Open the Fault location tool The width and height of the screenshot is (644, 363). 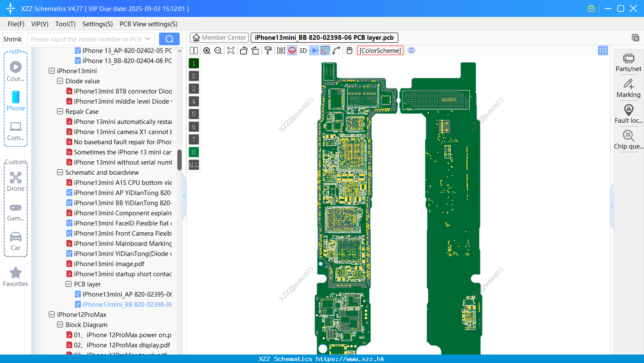click(x=628, y=114)
